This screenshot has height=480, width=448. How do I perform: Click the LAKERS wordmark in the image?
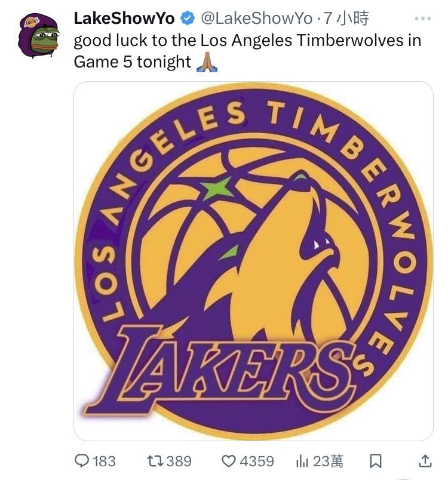click(x=220, y=369)
